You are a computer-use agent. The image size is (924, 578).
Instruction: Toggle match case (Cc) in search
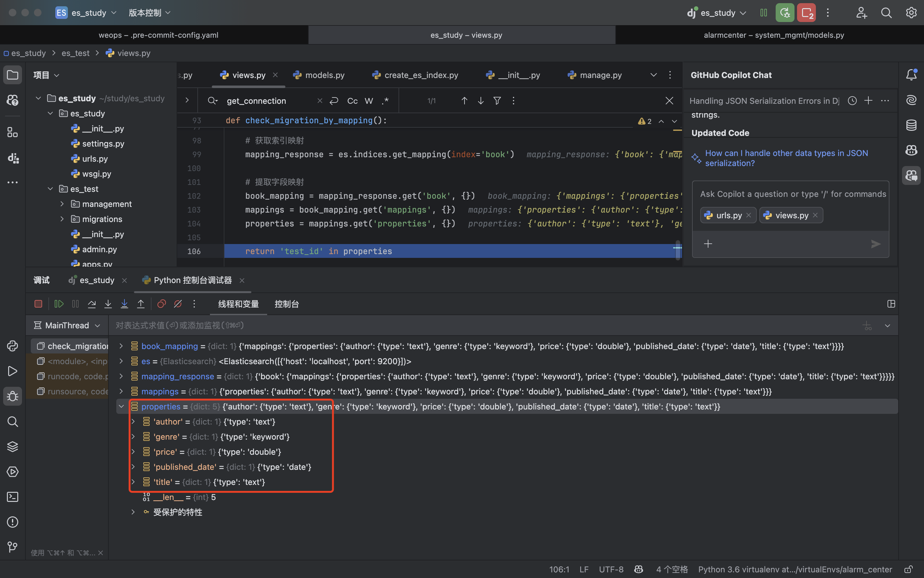pyautogui.click(x=352, y=101)
